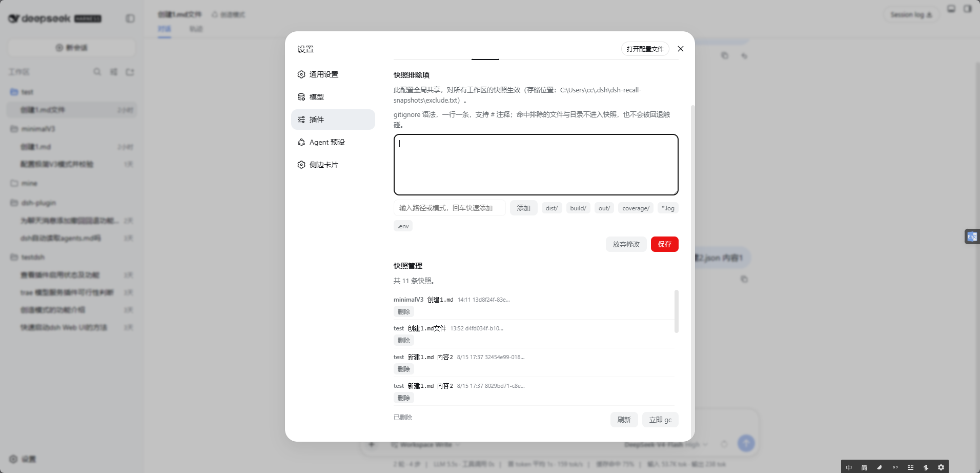This screenshot has height=473, width=980.
Task: Switch to the 插件 settings section
Action: (x=333, y=120)
